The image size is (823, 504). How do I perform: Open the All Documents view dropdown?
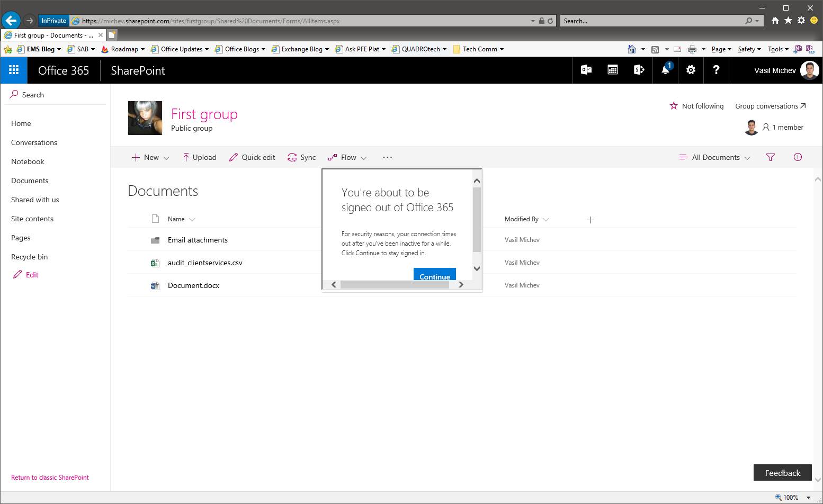click(x=747, y=158)
